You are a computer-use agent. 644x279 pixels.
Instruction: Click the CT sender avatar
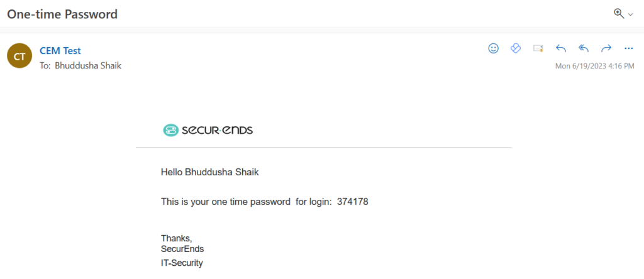pos(19,55)
